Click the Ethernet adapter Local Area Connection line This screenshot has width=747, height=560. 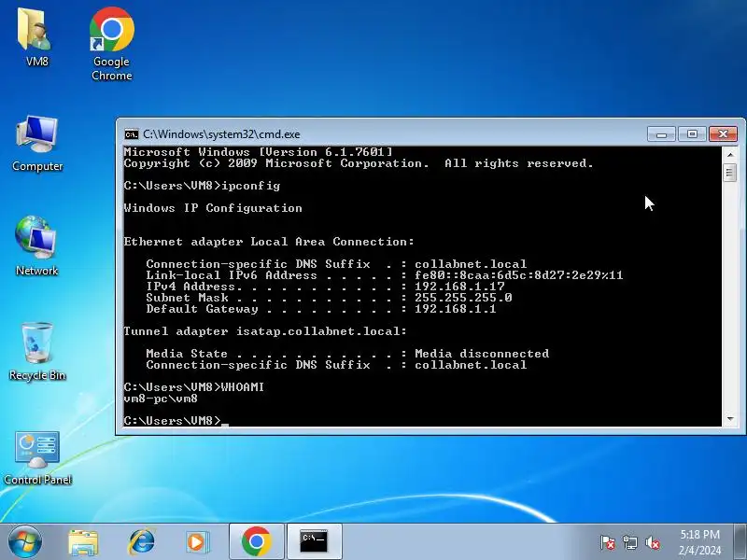(269, 242)
